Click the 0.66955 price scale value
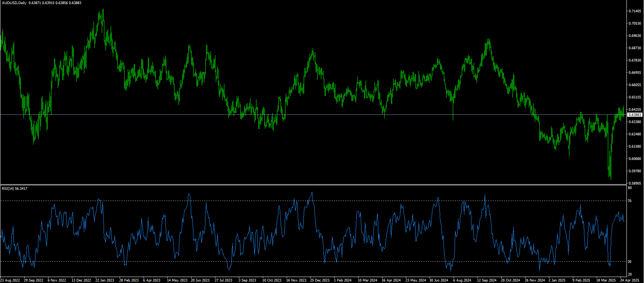Viewport: 644px width, 283px height. (635, 73)
